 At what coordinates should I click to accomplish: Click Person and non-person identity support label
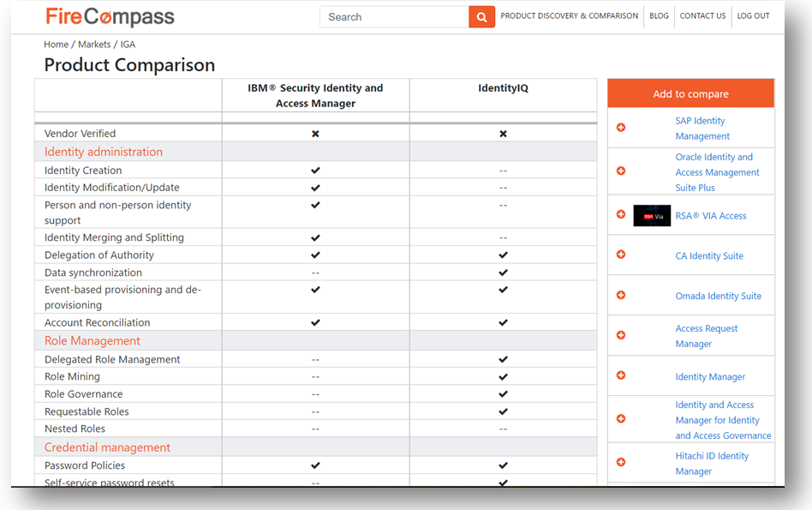[117, 213]
